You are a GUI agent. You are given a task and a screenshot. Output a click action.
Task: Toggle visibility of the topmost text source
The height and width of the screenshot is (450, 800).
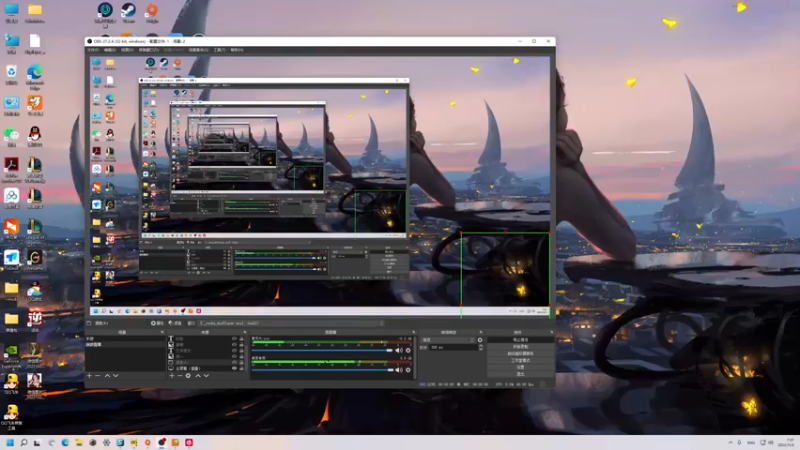click(235, 339)
